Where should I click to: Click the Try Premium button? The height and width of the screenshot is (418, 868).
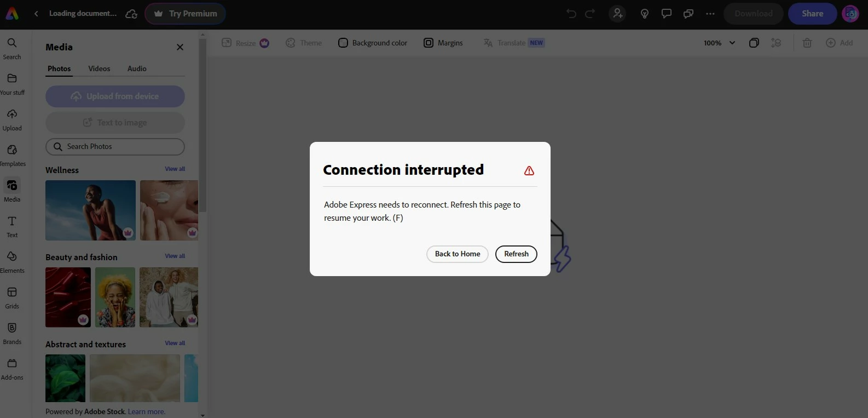click(186, 14)
